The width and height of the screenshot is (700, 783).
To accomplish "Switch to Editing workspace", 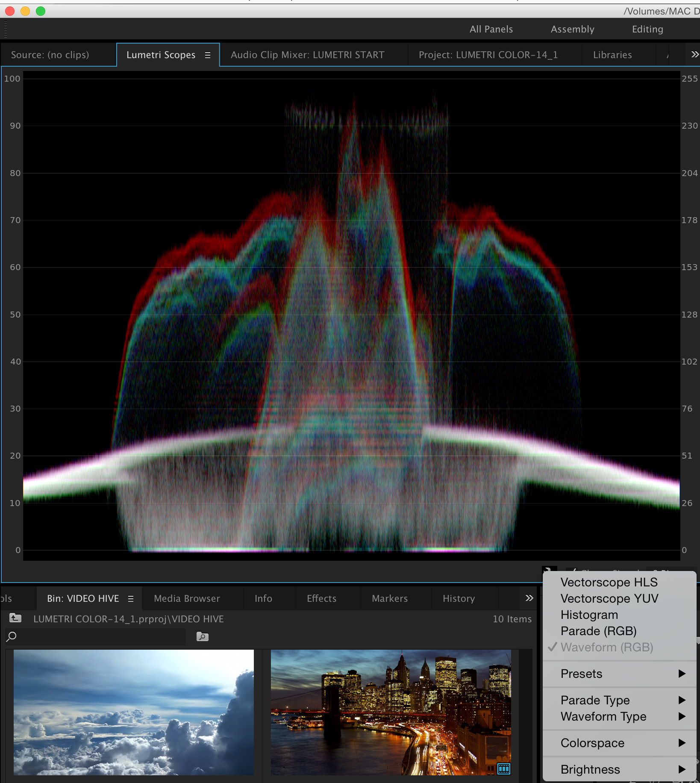I will [x=647, y=29].
